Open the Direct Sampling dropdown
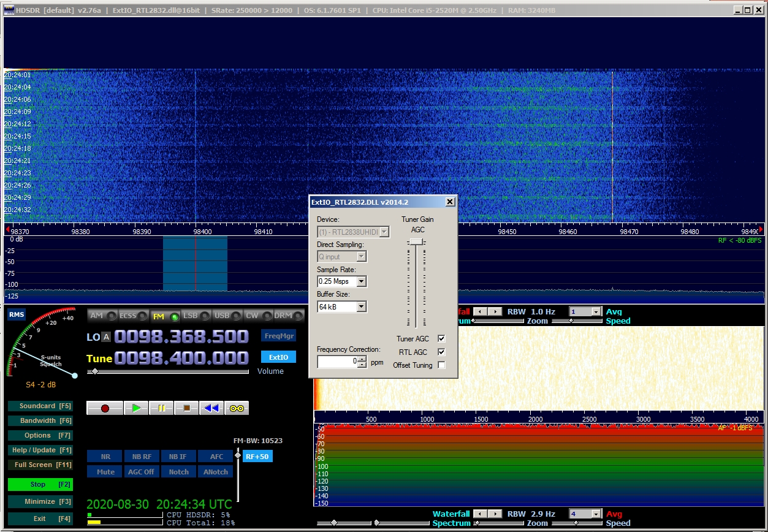This screenshot has height=532, width=768. coord(362,257)
